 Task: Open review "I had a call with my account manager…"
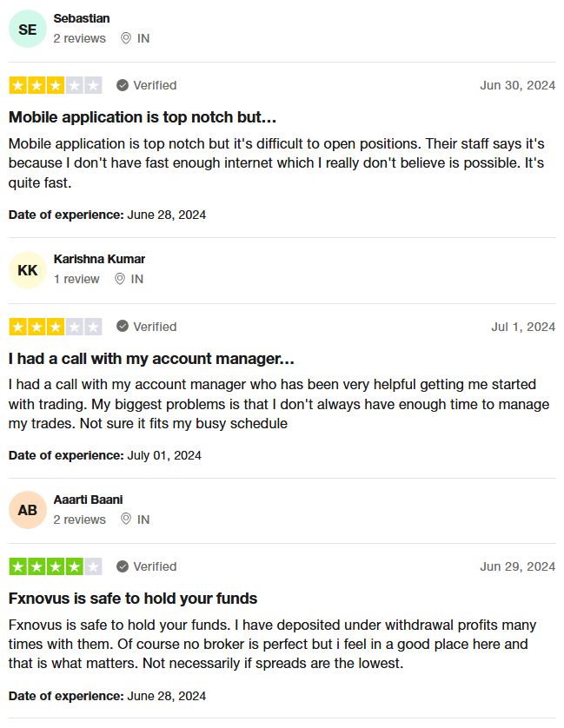[x=151, y=358]
